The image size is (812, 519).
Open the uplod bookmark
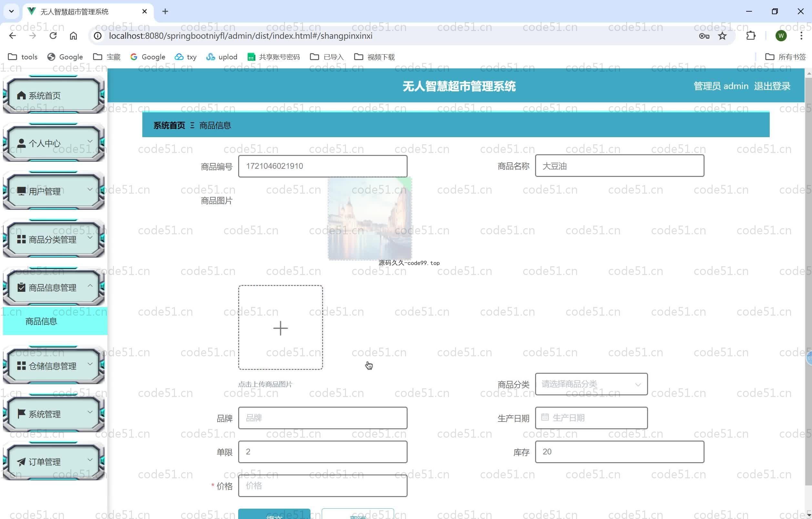pos(221,57)
